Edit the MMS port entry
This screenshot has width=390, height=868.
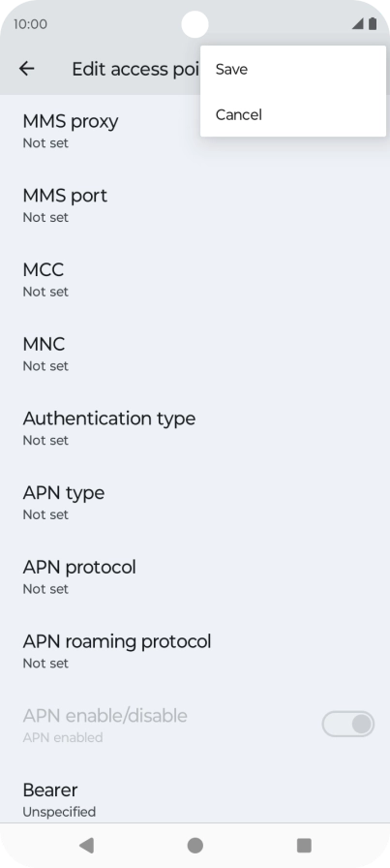point(195,205)
